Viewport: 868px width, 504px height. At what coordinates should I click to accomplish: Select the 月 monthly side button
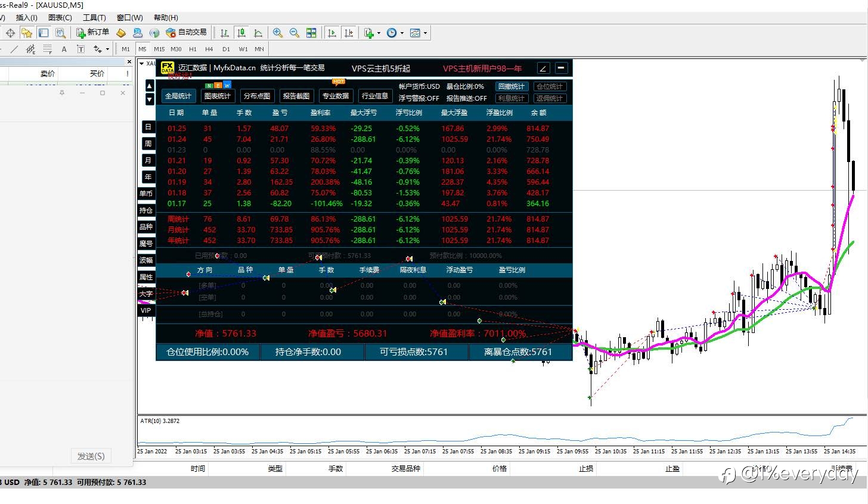pos(148,160)
